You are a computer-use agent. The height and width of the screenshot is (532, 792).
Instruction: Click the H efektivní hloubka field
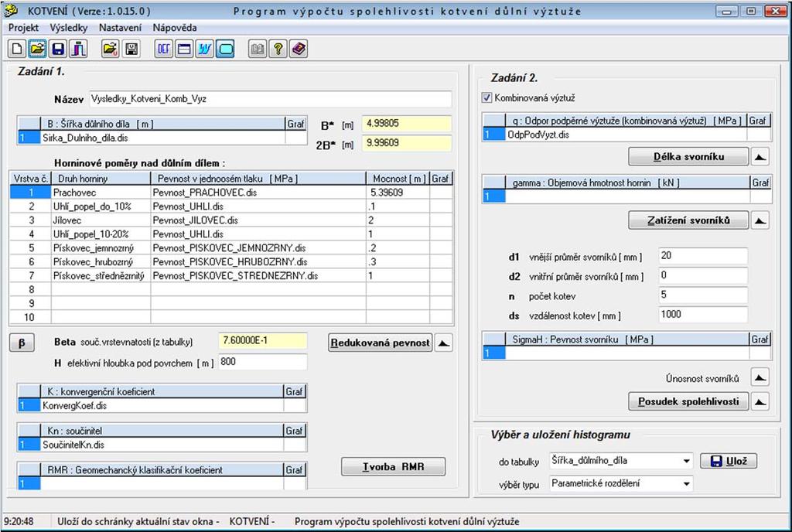point(263,362)
